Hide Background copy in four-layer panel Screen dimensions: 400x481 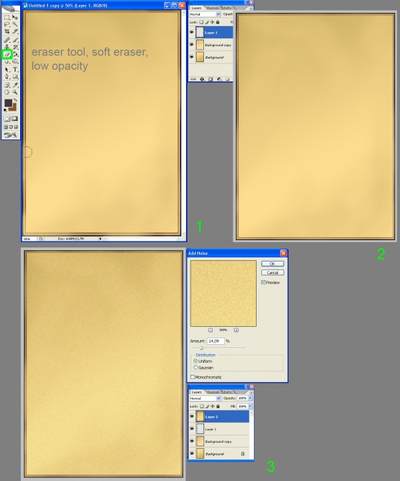pyautogui.click(x=192, y=441)
